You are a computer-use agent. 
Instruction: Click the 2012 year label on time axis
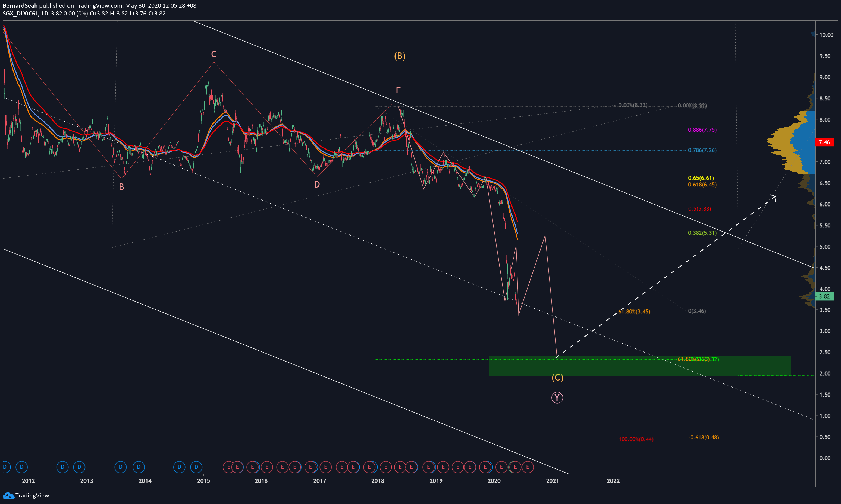coord(28,481)
